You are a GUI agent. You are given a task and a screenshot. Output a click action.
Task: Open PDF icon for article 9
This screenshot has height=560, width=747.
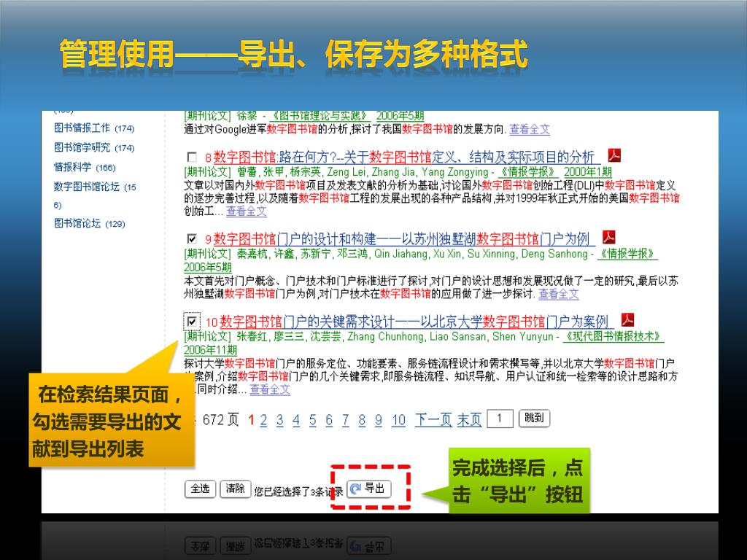tap(609, 237)
